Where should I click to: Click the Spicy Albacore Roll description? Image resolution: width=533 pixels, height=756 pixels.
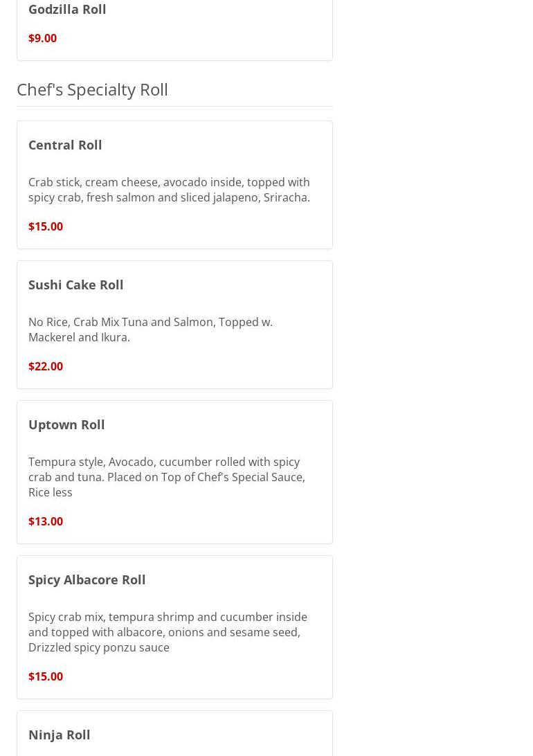coord(168,632)
